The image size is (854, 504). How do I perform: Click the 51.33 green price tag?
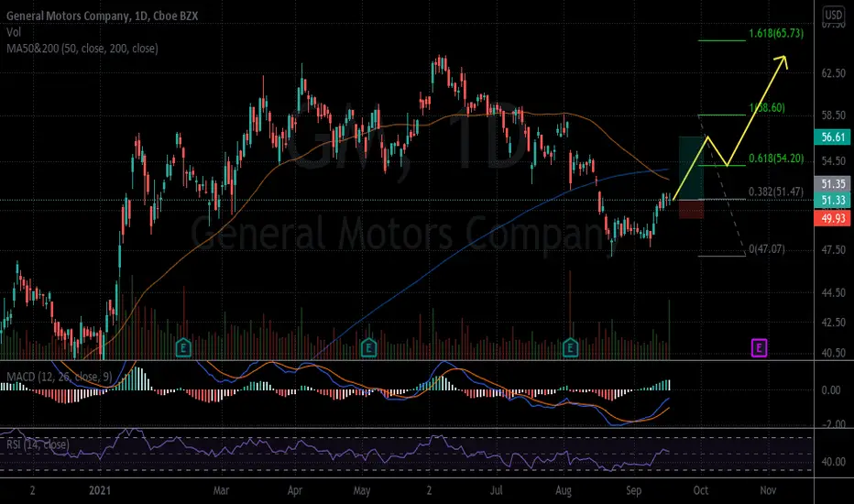pyautogui.click(x=832, y=200)
